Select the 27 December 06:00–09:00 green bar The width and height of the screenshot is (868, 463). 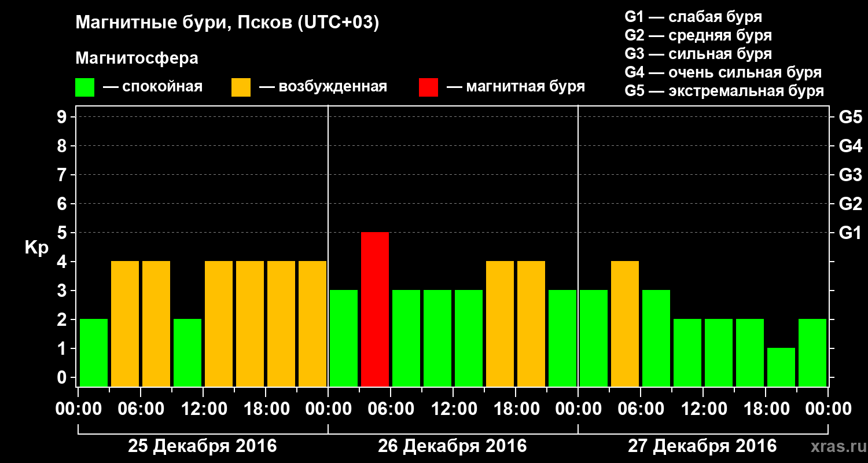click(656, 338)
